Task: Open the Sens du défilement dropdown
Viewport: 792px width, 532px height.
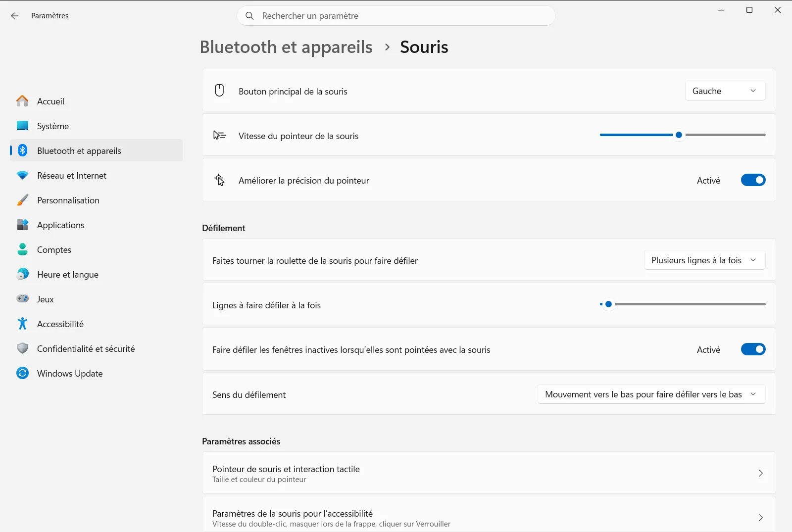Action: 651,394
